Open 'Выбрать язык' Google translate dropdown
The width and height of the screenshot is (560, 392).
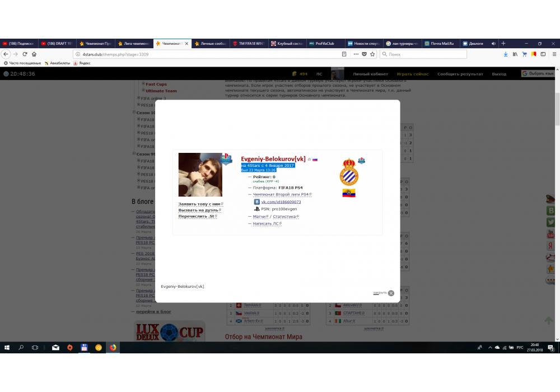[x=538, y=73]
